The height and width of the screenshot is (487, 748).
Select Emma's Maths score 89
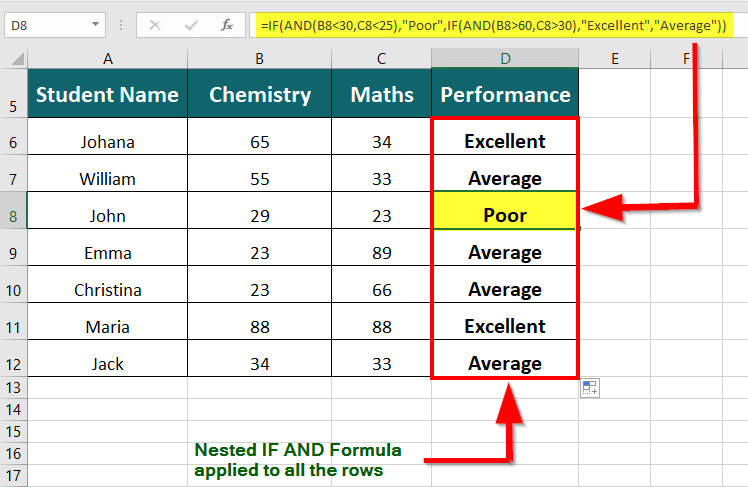(x=381, y=248)
